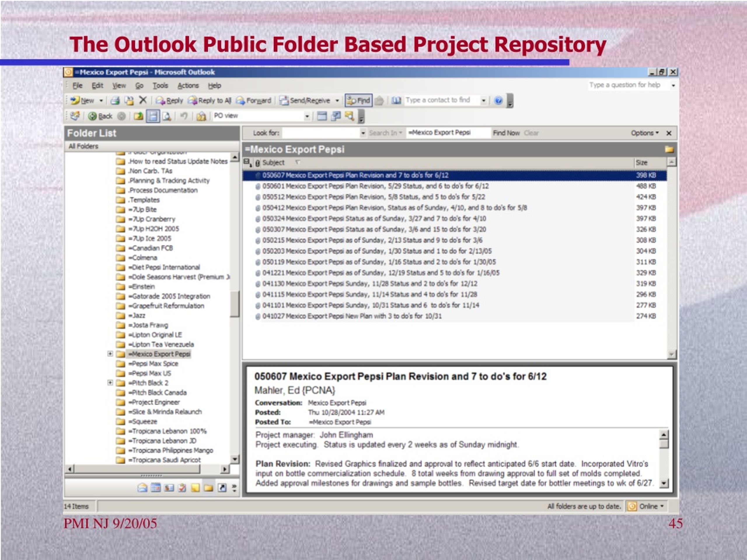Image resolution: width=747 pixels, height=560 pixels.
Task: Toggle the Reading Pane toolbar icon
Action: click(153, 116)
